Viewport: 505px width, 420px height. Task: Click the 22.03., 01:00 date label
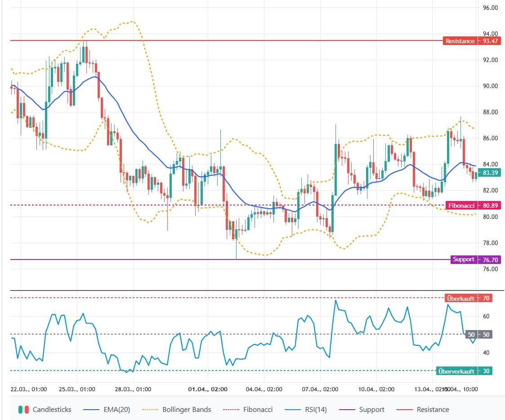tap(29, 389)
